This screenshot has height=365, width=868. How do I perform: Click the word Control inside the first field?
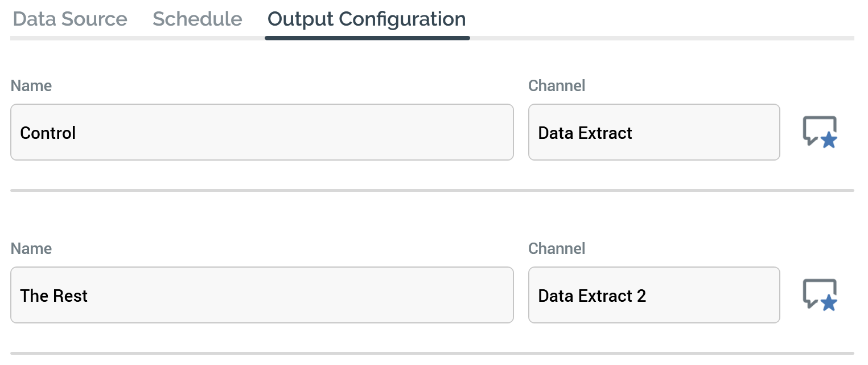(48, 133)
